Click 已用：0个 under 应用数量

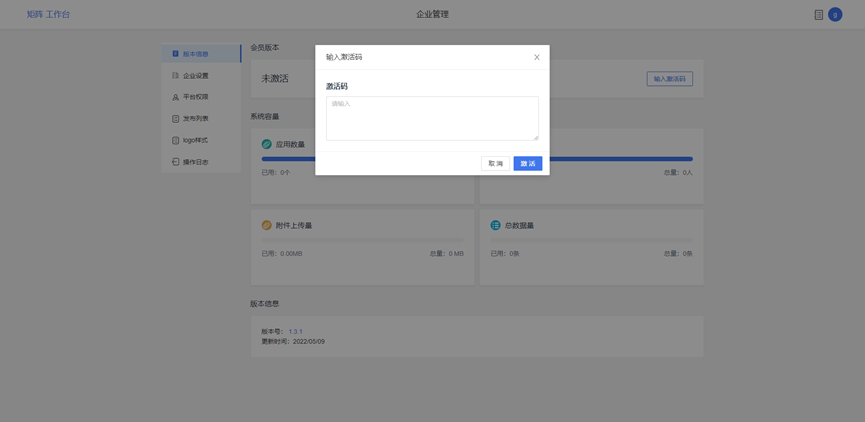click(276, 173)
